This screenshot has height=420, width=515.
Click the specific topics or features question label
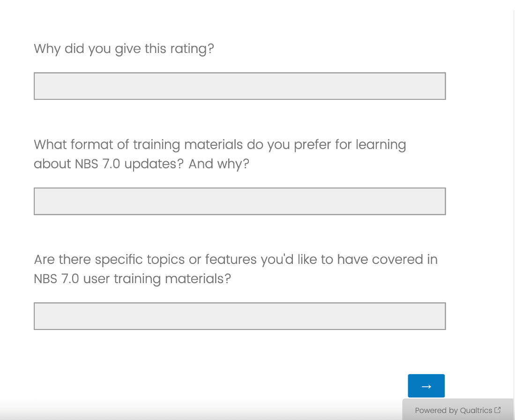[235, 259]
